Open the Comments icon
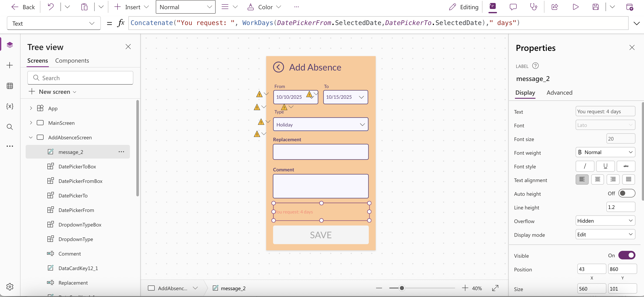This screenshot has height=297, width=644. (513, 7)
